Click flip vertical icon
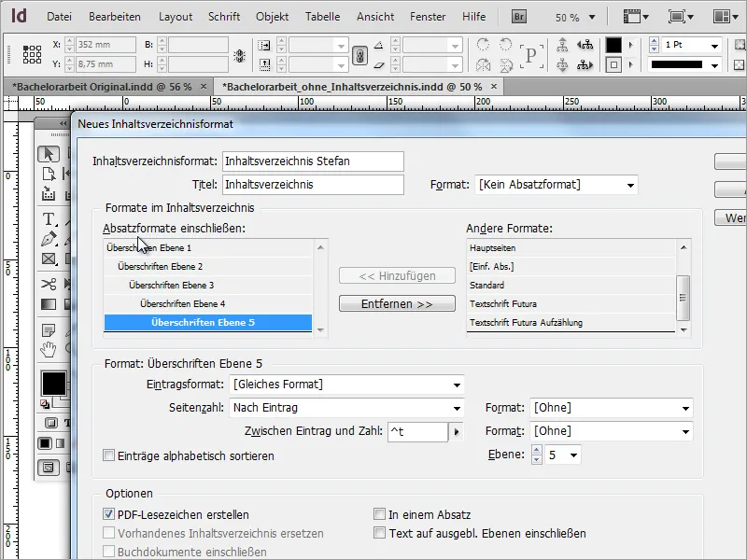 pos(505,64)
